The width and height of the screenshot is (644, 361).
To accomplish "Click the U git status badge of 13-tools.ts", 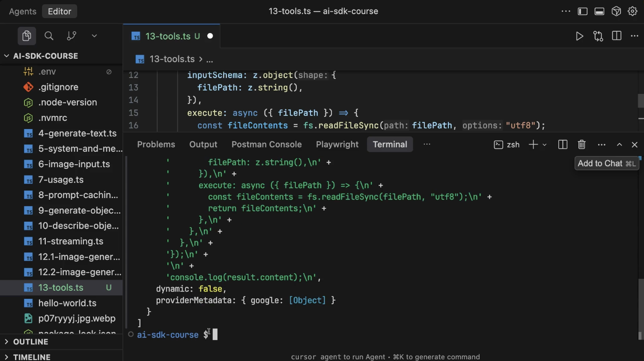I will pyautogui.click(x=109, y=288).
